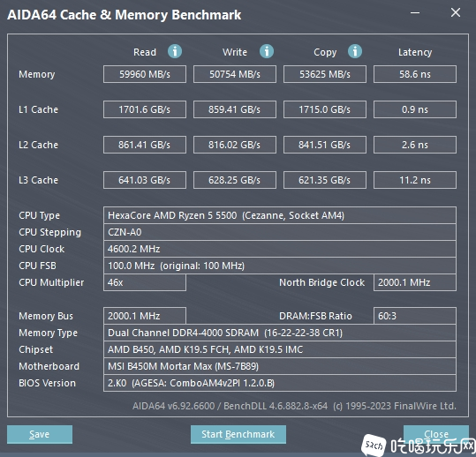Click the CPU Type field
Image resolution: width=476 pixels, height=457 pixels.
280,215
